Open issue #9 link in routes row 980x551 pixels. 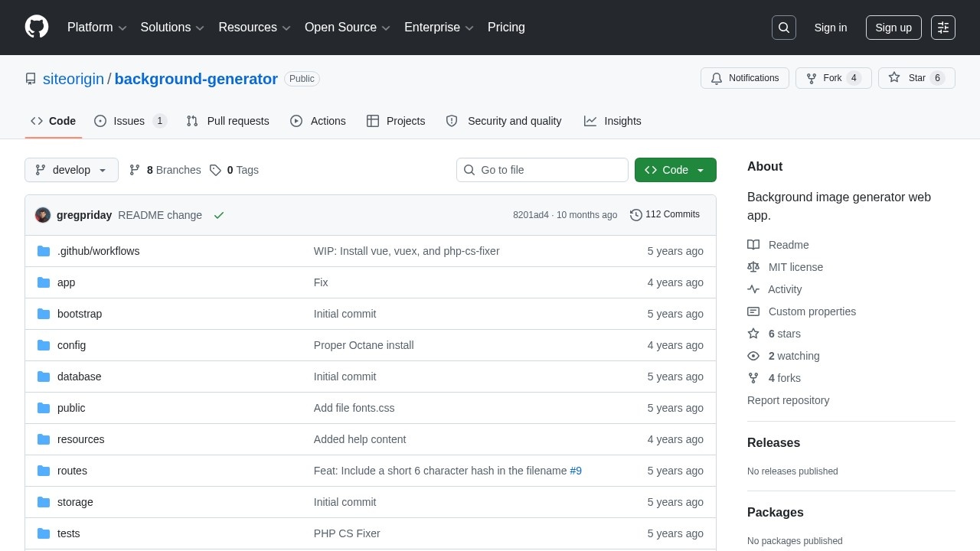576,471
